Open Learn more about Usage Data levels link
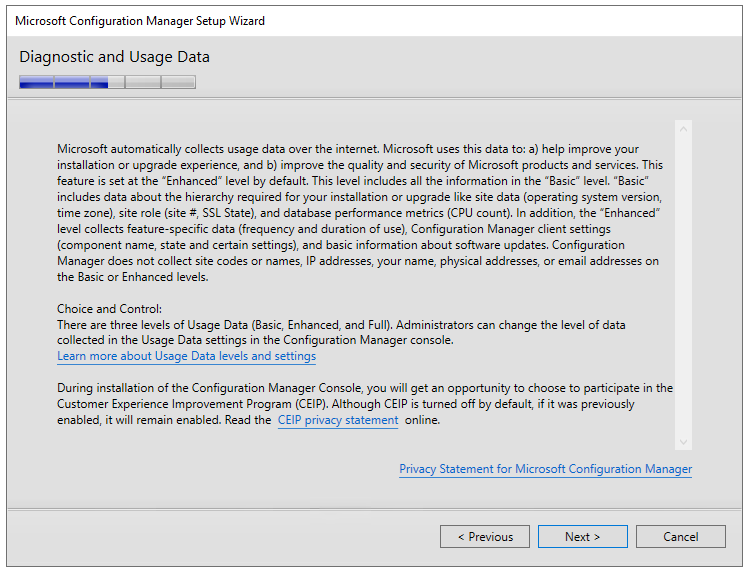Screen dimensions: 749x573 click(x=186, y=356)
